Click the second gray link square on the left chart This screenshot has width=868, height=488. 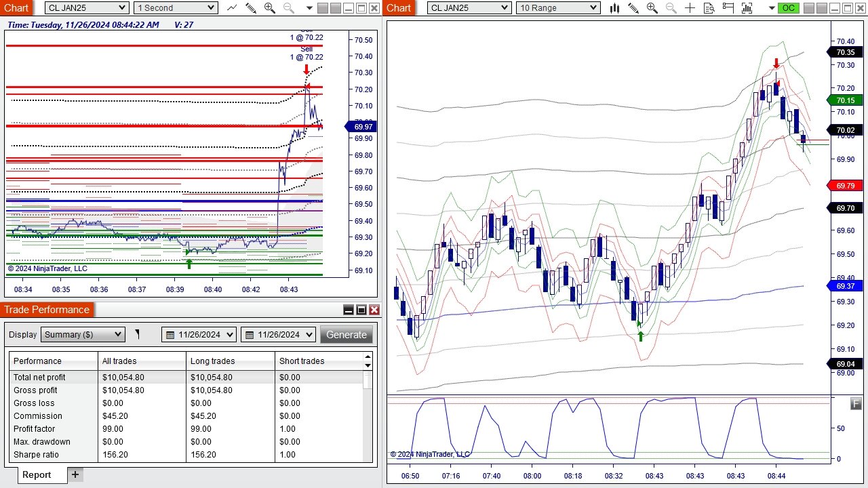click(336, 8)
